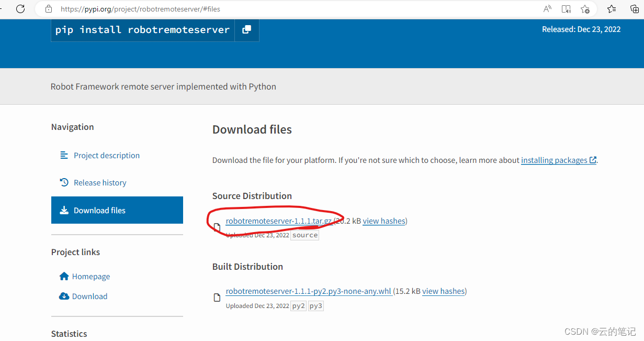The image size is (644, 341).
Task: Click the 'Navigation' sidebar heading
Action: [73, 127]
